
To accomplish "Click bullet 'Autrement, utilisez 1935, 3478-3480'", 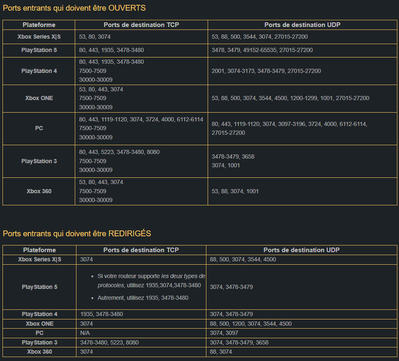I will click(143, 298).
